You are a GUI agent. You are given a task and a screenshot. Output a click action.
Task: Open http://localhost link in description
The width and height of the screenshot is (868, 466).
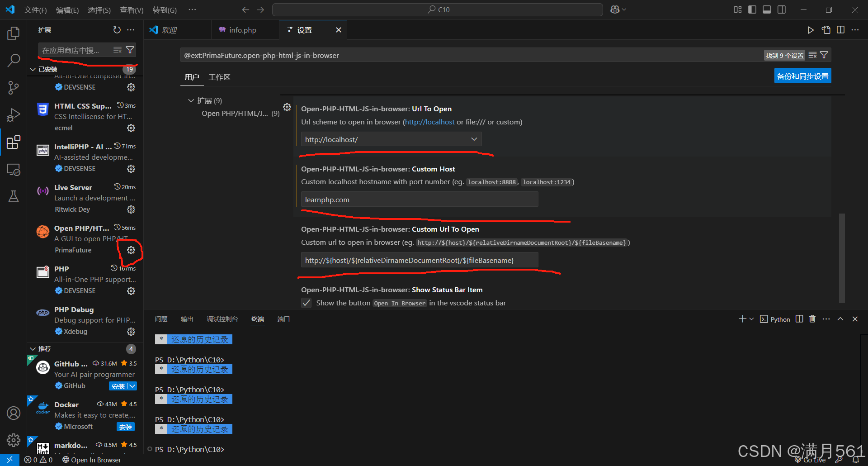point(430,122)
